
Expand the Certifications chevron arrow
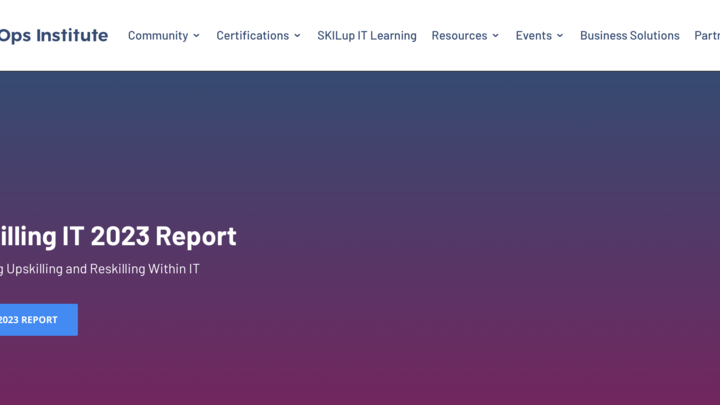(x=298, y=35)
